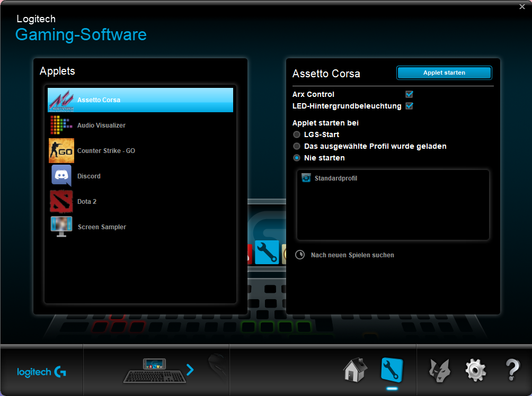Click the Dota 2 logo icon
The height and width of the screenshot is (396, 532).
pos(61,201)
